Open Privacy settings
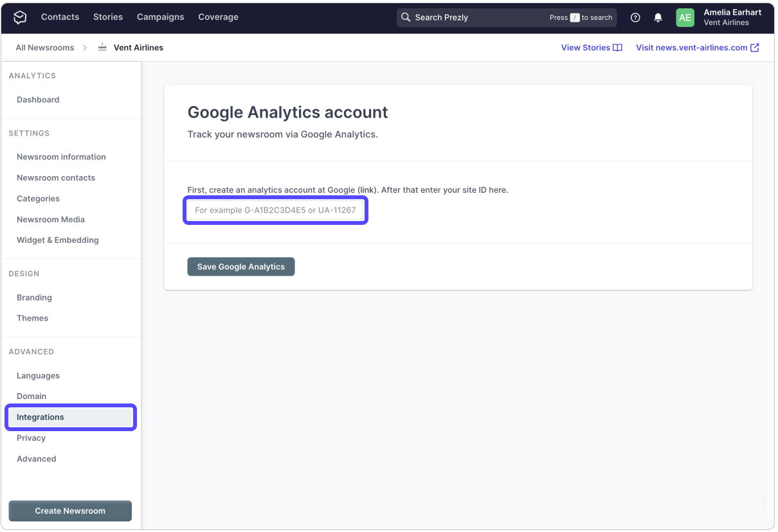778x532 pixels. click(x=31, y=438)
